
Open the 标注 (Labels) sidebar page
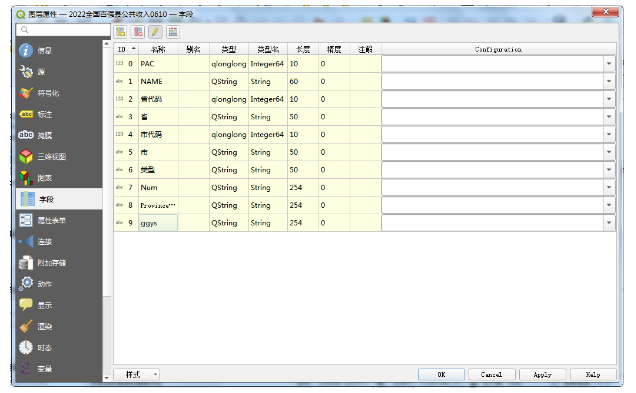[59, 114]
